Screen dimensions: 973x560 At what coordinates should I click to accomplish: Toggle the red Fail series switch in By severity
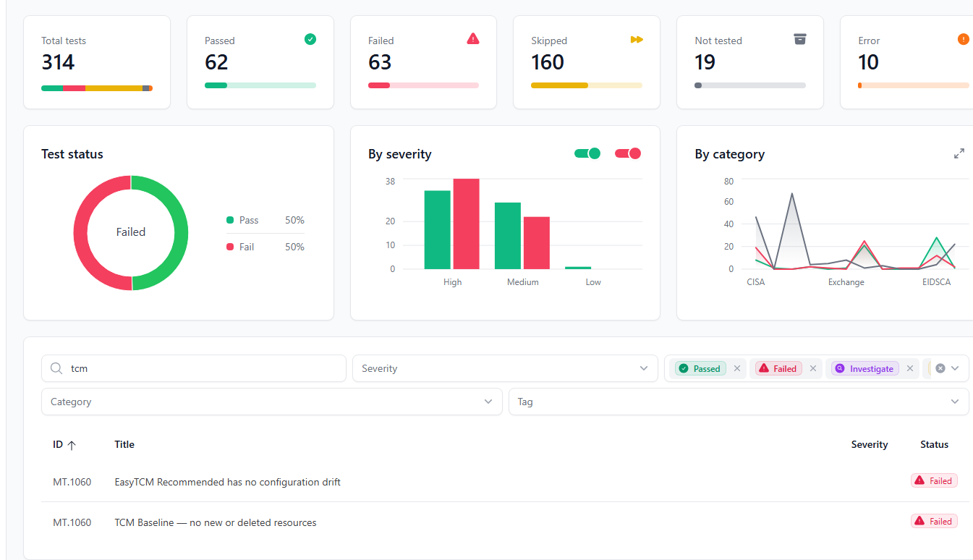pyautogui.click(x=627, y=153)
